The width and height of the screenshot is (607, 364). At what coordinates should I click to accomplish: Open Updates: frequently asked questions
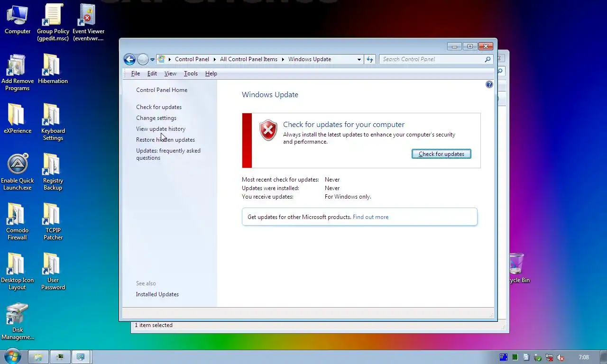click(x=168, y=154)
